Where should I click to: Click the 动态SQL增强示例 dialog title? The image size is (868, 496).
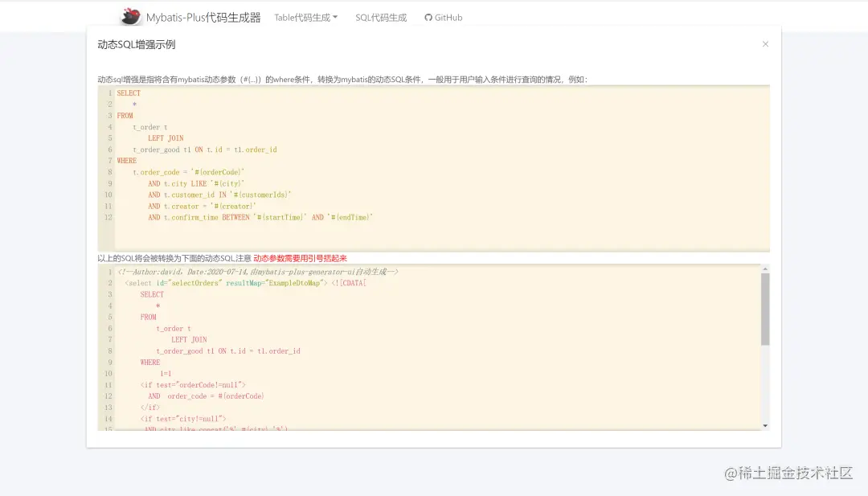136,45
